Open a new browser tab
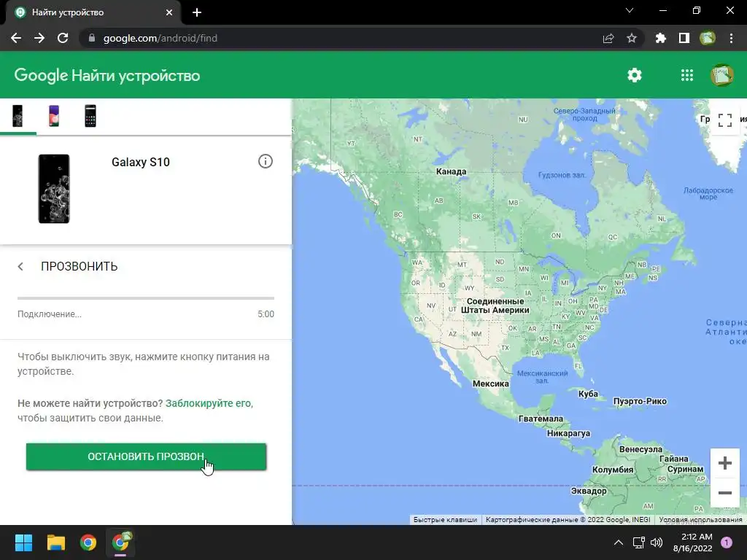The height and width of the screenshot is (560, 747). [197, 12]
